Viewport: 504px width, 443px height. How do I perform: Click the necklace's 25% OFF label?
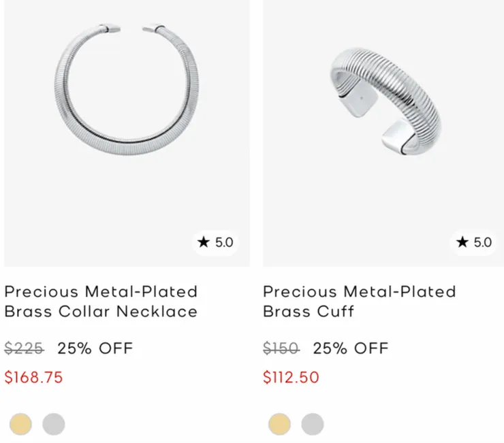pos(95,348)
